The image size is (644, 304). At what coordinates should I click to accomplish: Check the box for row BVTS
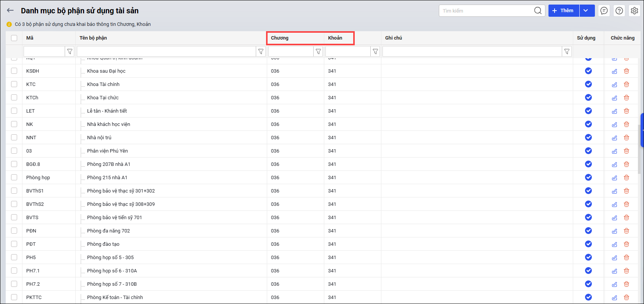tap(14, 217)
